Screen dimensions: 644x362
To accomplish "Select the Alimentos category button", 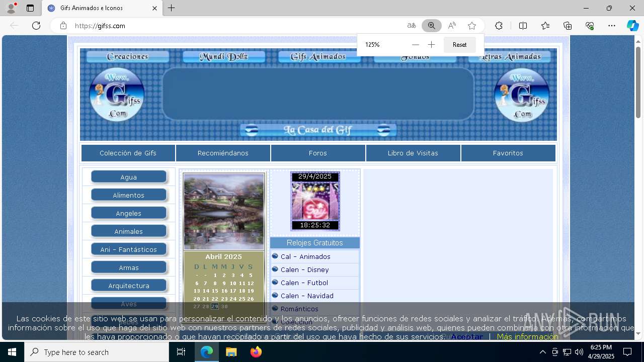I will tap(129, 195).
